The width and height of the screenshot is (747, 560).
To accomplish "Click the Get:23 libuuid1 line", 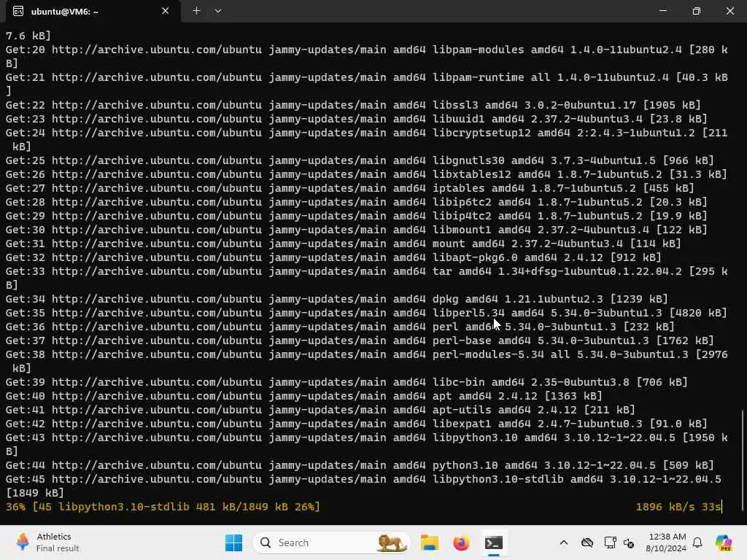I will pos(356,119).
